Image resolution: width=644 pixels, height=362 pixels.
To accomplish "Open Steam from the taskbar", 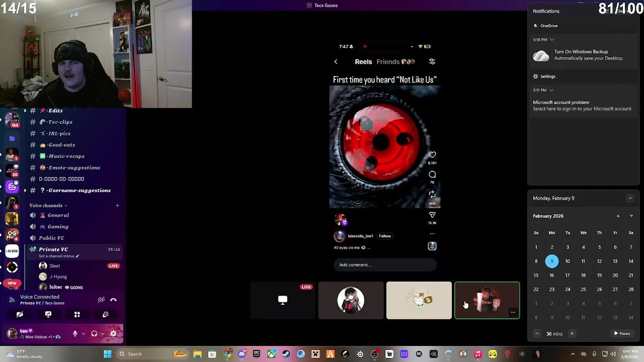I will [286, 354].
